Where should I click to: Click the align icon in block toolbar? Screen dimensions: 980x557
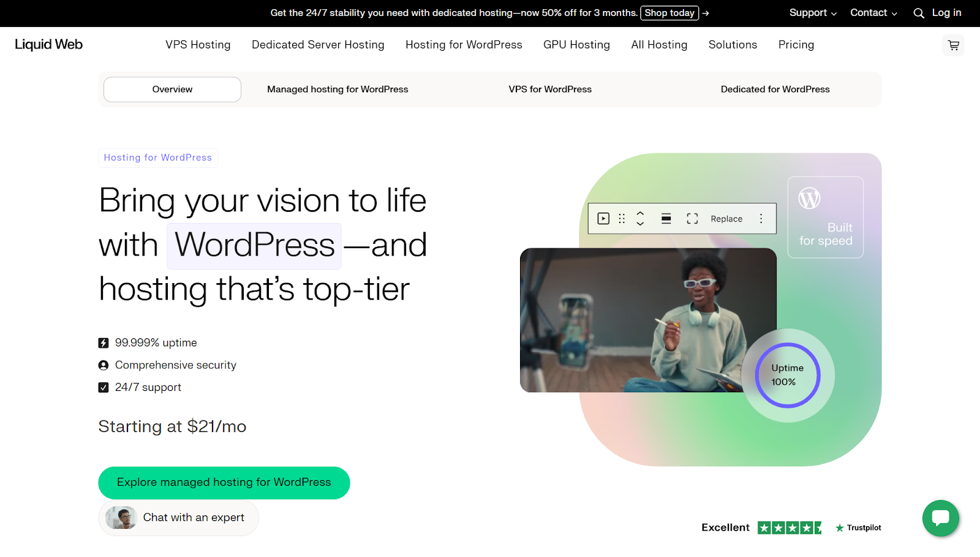pyautogui.click(x=666, y=219)
